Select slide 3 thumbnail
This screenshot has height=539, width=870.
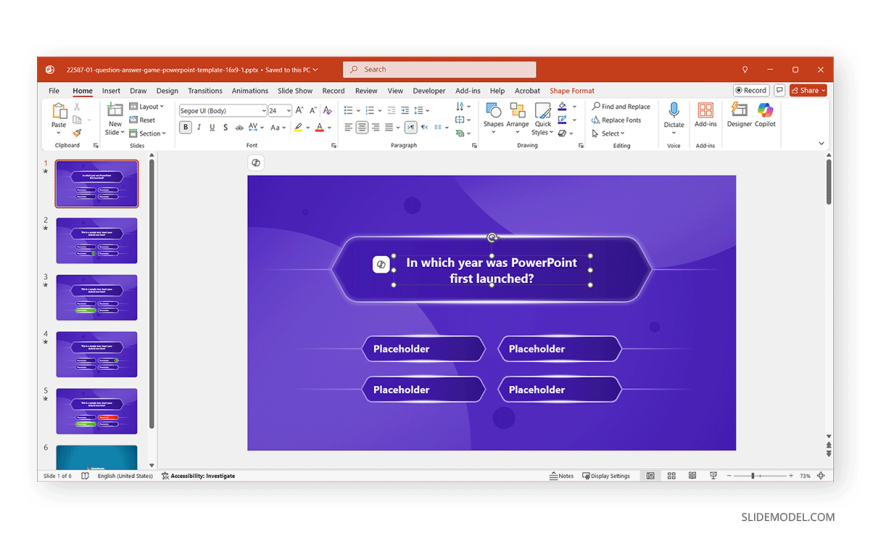click(97, 297)
